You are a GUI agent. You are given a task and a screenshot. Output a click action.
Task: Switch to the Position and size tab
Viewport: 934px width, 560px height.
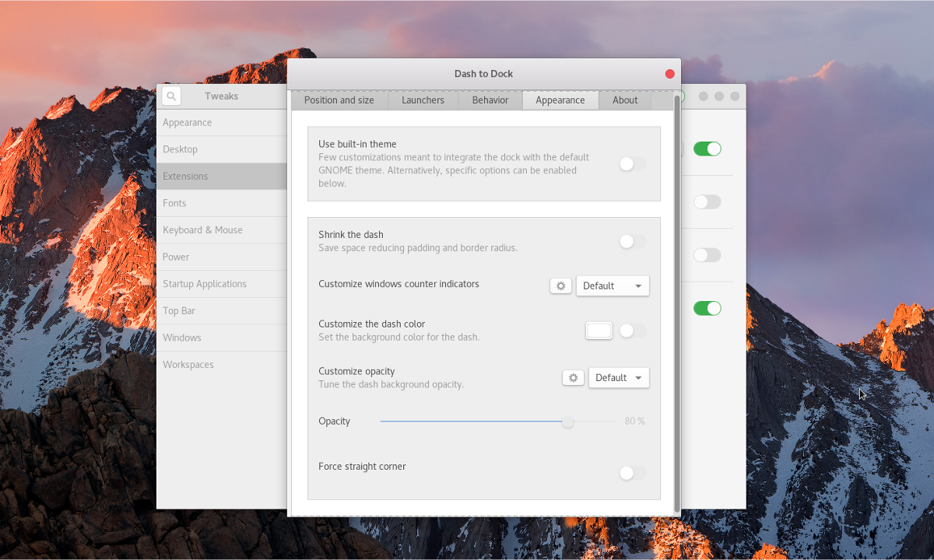(339, 100)
